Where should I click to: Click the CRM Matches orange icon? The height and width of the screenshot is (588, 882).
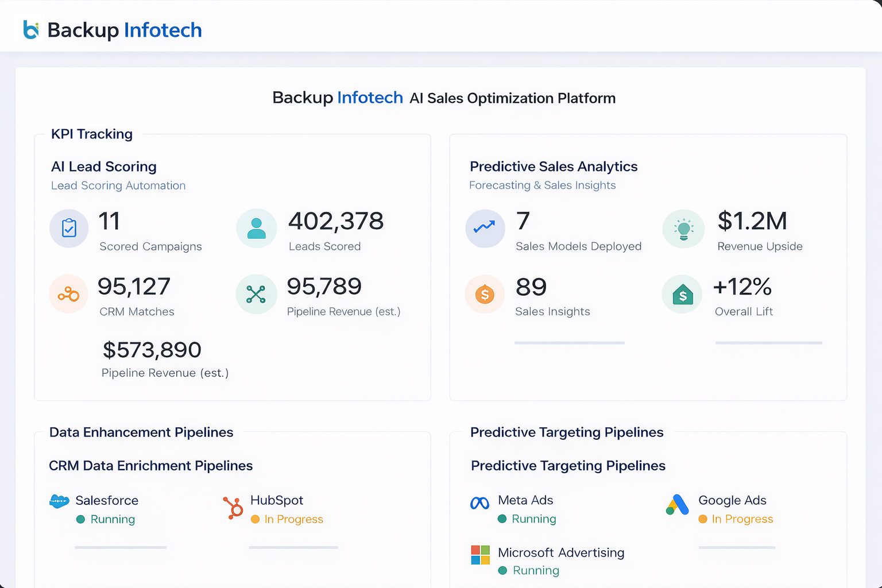coord(68,294)
